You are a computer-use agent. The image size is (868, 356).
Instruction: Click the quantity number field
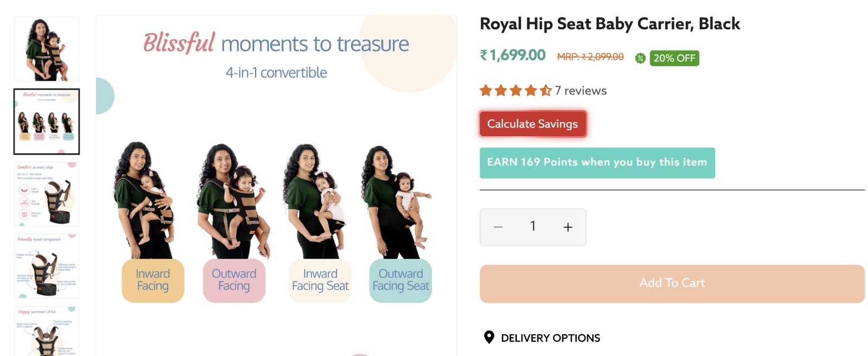click(x=533, y=226)
